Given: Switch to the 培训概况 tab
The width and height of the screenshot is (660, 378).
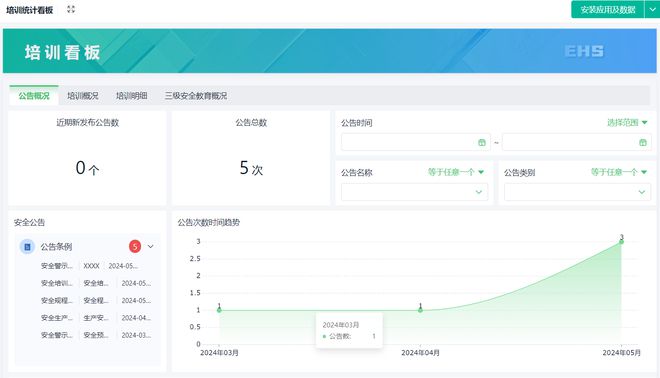Looking at the screenshot, I should click(x=83, y=96).
